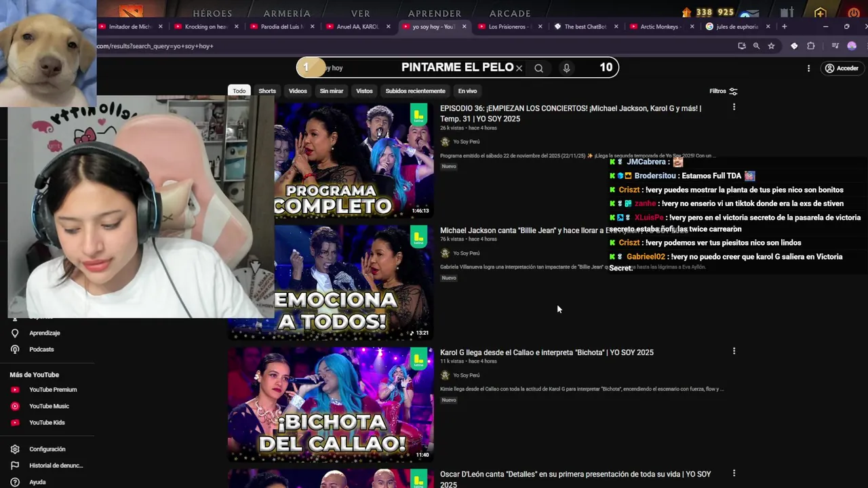
Task: Open the 'EPISODIO 36: ¡EMPIEZAN LOS CONCIERTOS!' title
Action: tap(571, 113)
